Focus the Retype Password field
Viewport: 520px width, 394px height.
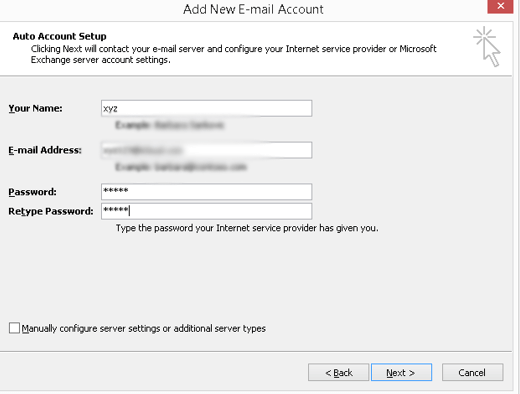click(206, 211)
